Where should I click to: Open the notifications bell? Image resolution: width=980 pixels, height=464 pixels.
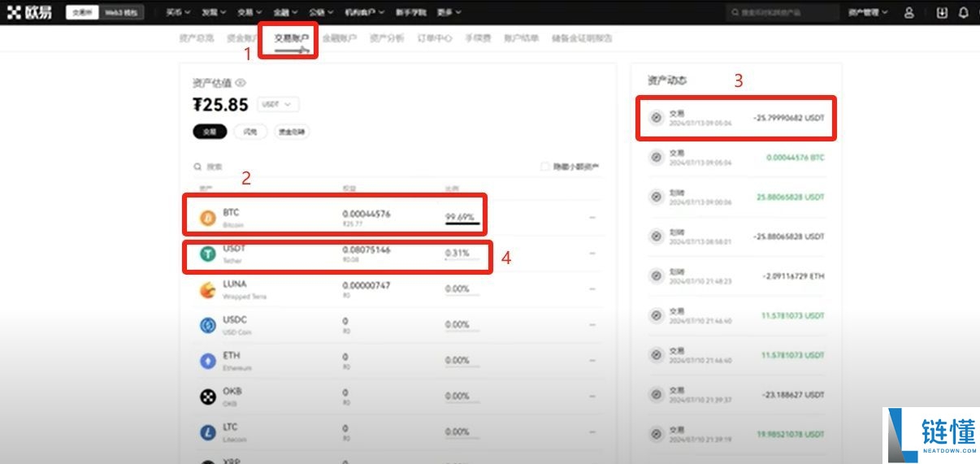[x=964, y=13]
